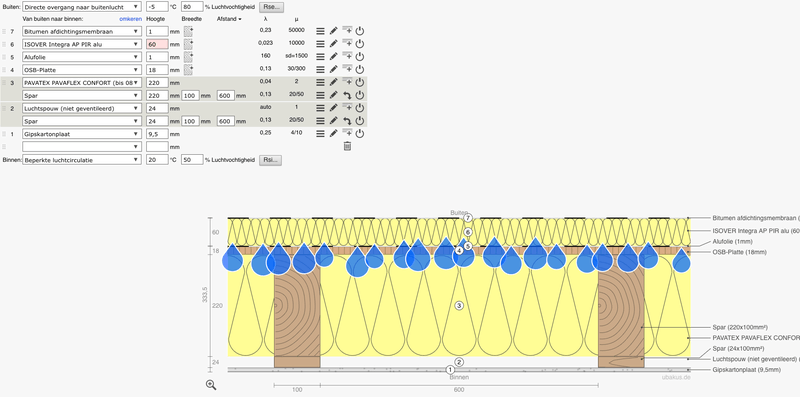Grab drag handle of layer 3
800x397 pixels.
(4, 82)
